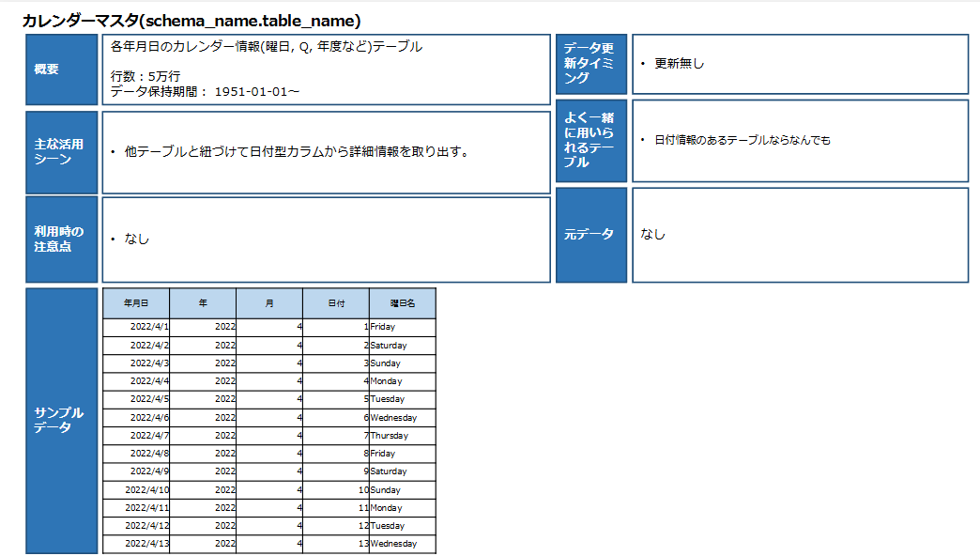Image resolution: width=980 pixels, height=556 pixels.
Task: Click the line 行数：5万行
Action: click(x=145, y=76)
